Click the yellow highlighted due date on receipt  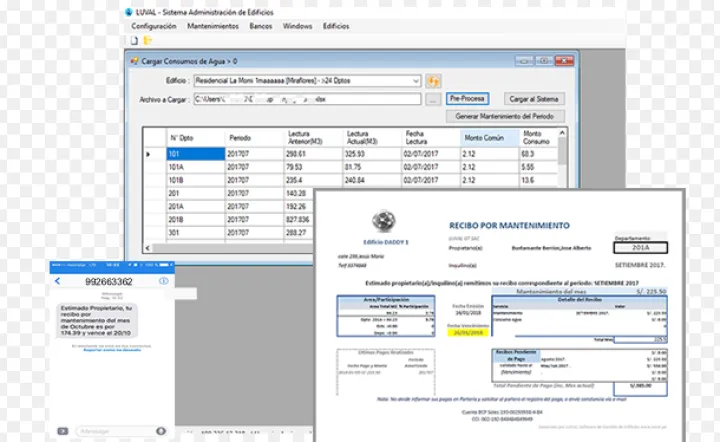[468, 333]
